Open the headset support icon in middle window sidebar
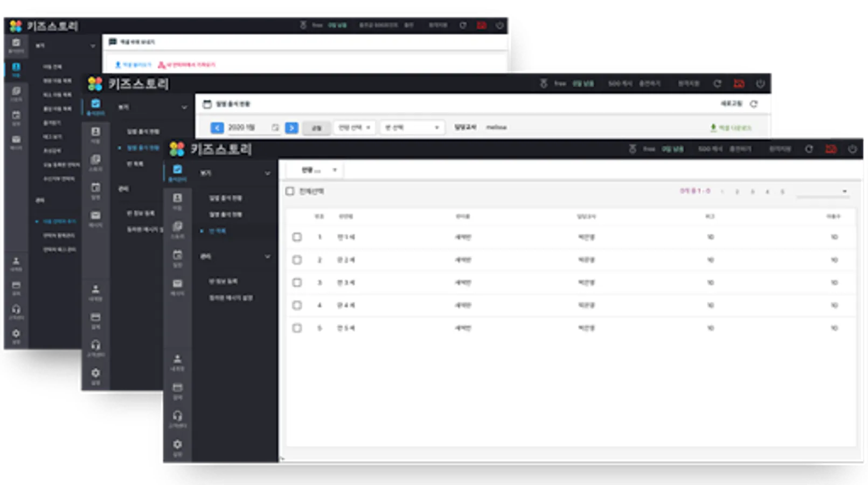 pyautogui.click(x=95, y=345)
